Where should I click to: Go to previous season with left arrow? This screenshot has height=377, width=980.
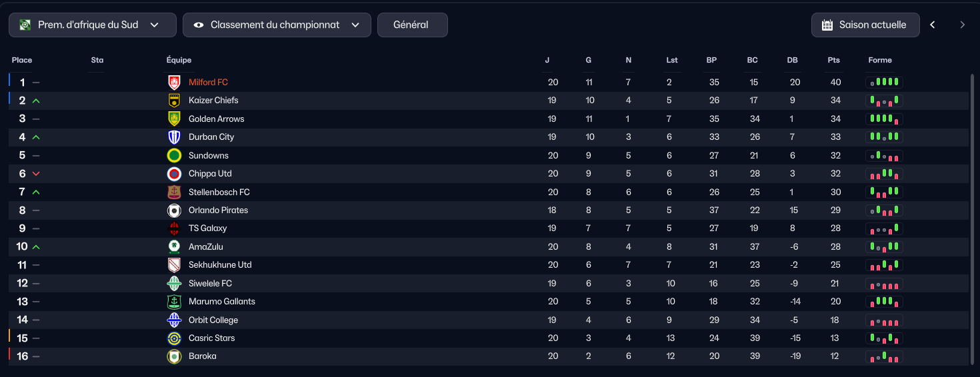pyautogui.click(x=933, y=25)
